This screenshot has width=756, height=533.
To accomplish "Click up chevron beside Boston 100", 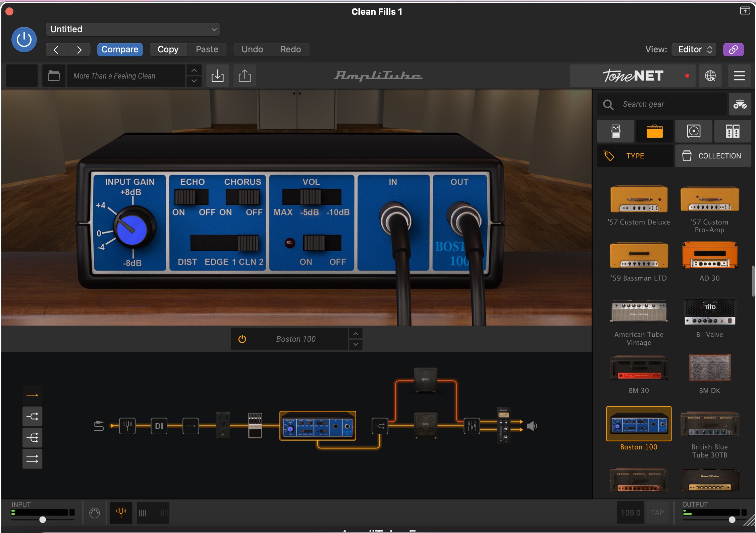I will tap(356, 334).
